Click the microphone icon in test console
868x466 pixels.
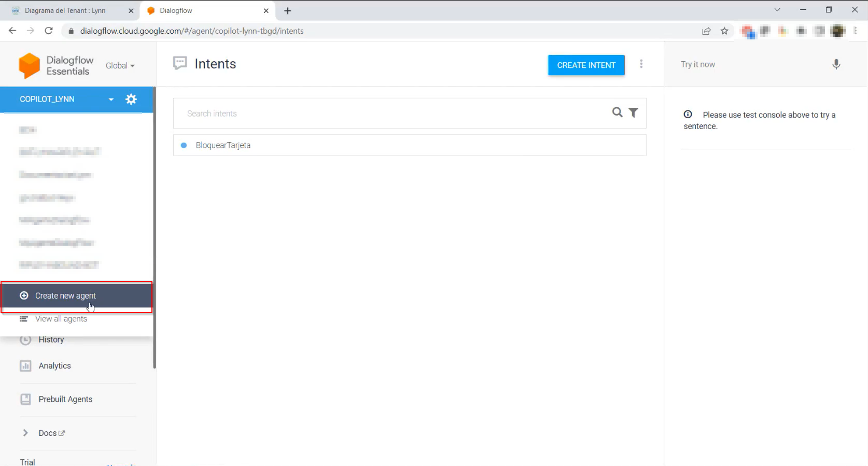click(836, 64)
